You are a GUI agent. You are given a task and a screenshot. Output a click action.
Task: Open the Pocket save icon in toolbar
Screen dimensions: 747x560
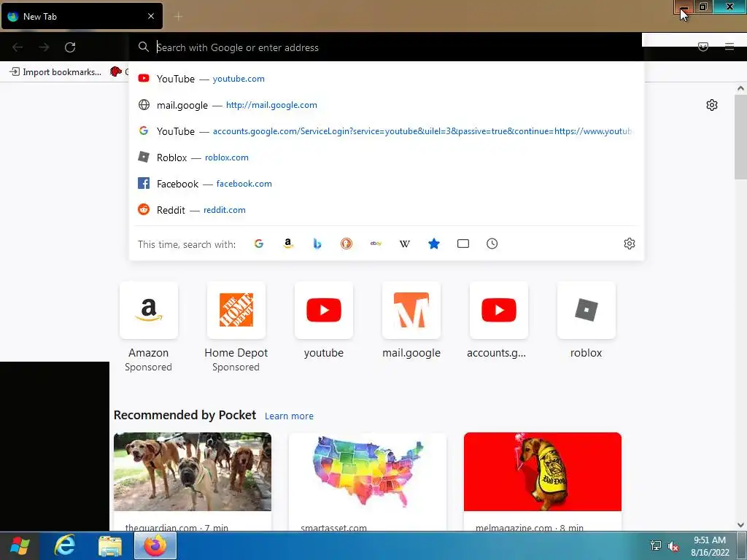pos(703,47)
